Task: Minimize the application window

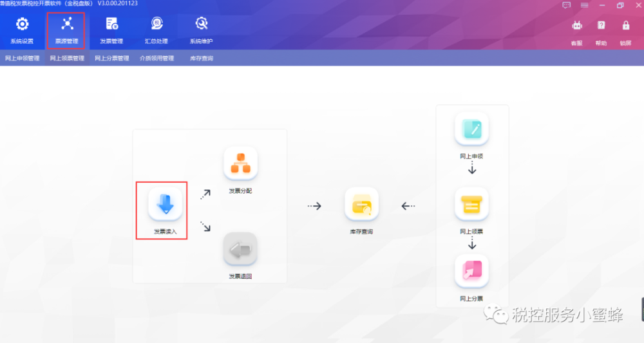Action: coord(602,5)
